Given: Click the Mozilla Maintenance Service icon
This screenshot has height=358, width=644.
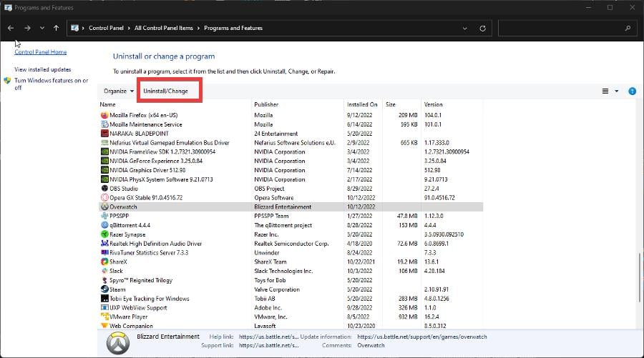Looking at the screenshot, I should (x=104, y=124).
